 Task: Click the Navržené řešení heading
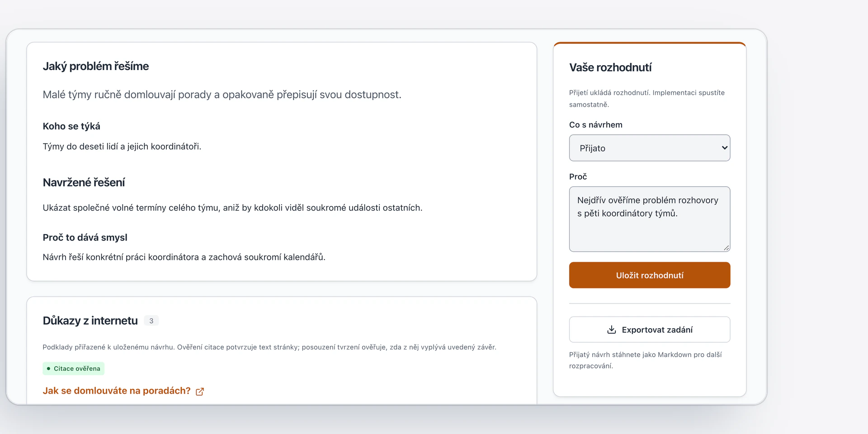click(x=84, y=182)
